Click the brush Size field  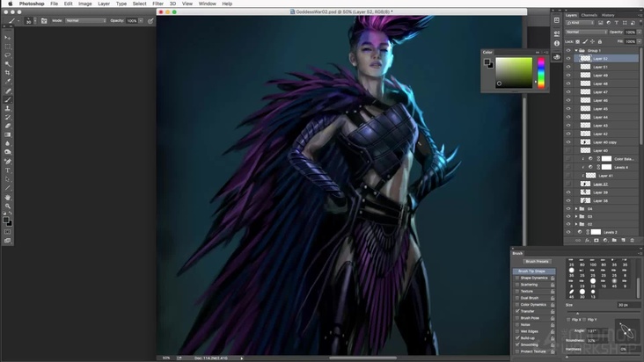(627, 305)
